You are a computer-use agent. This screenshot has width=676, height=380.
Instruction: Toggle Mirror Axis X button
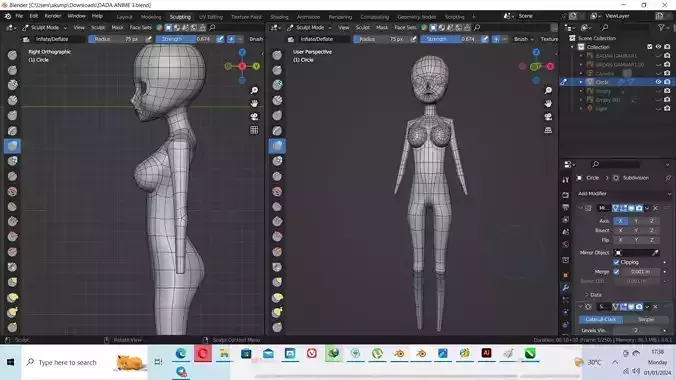click(620, 221)
